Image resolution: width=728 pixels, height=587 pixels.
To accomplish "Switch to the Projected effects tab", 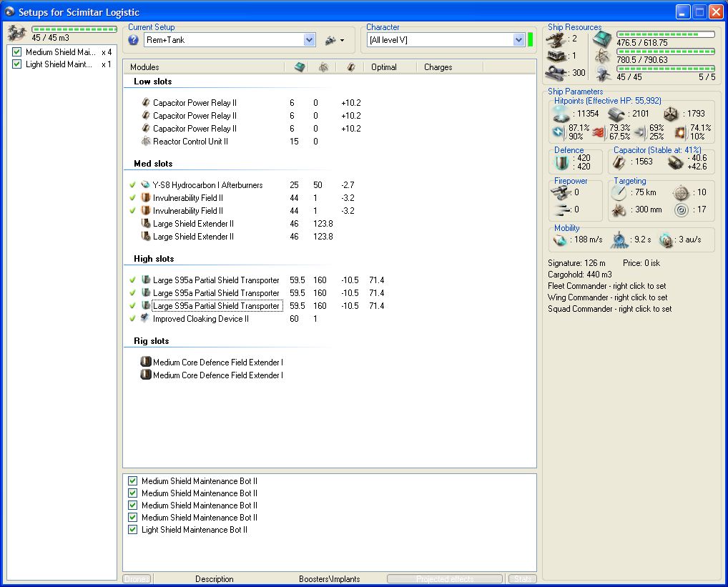I will pos(445,579).
